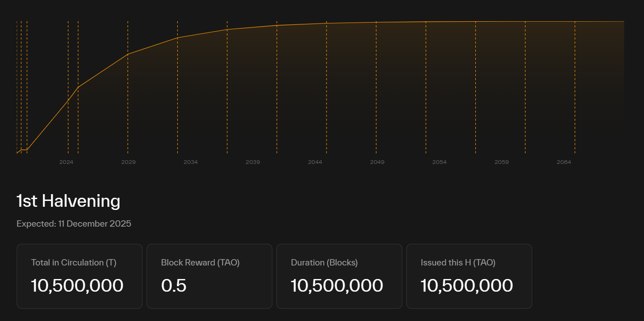644x321 pixels.
Task: Select the Expected: 11 December 2025 text
Action: tap(74, 223)
